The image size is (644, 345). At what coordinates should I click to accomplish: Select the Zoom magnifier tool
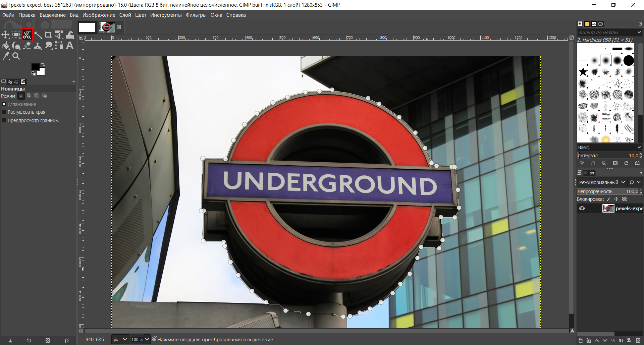coord(16,56)
